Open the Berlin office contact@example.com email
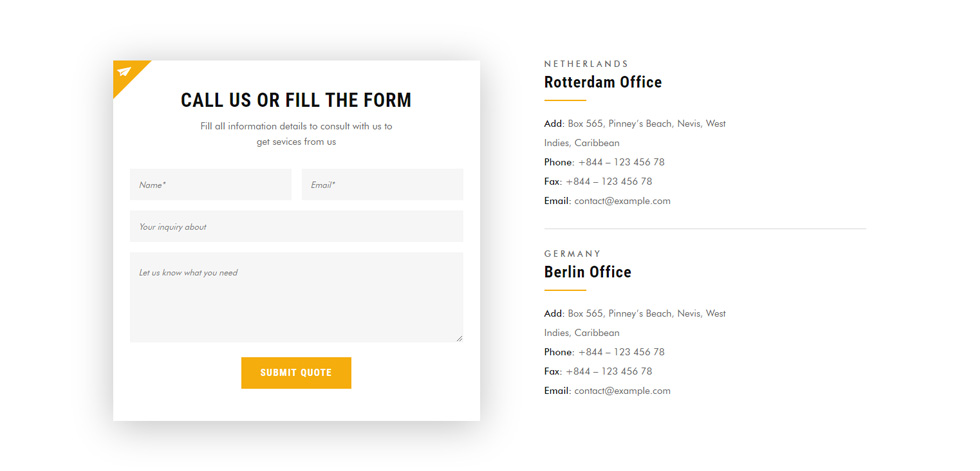The height and width of the screenshot is (471, 980). point(622,391)
